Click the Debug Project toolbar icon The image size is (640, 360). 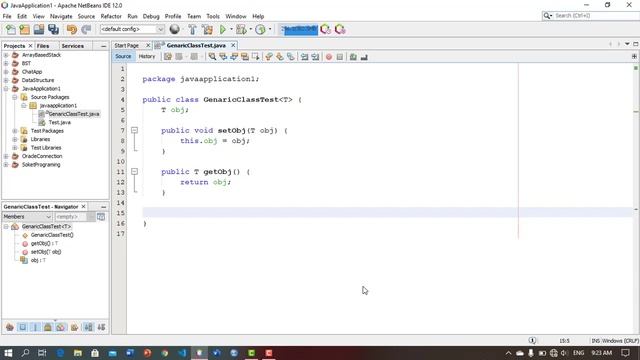click(241, 29)
